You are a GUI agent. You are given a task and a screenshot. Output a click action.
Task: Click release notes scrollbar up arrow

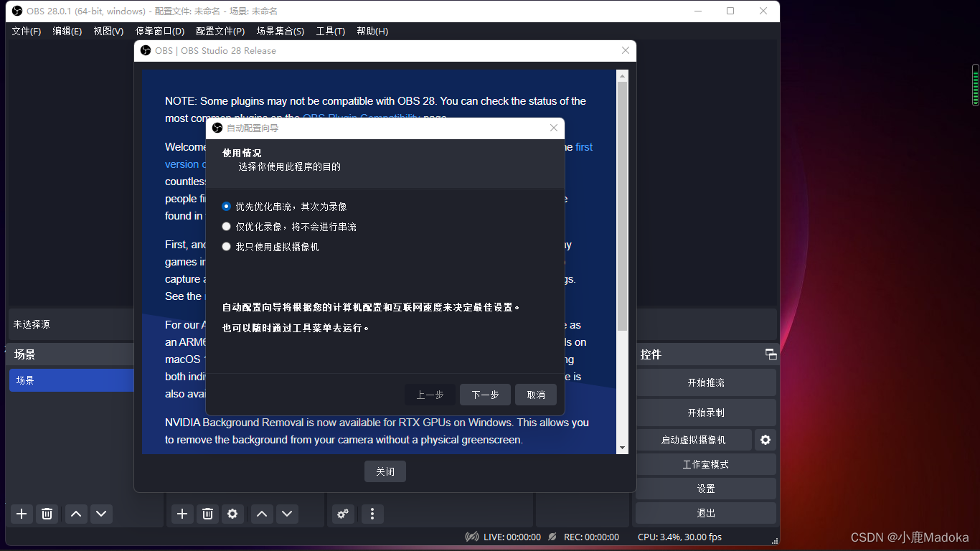pos(622,75)
